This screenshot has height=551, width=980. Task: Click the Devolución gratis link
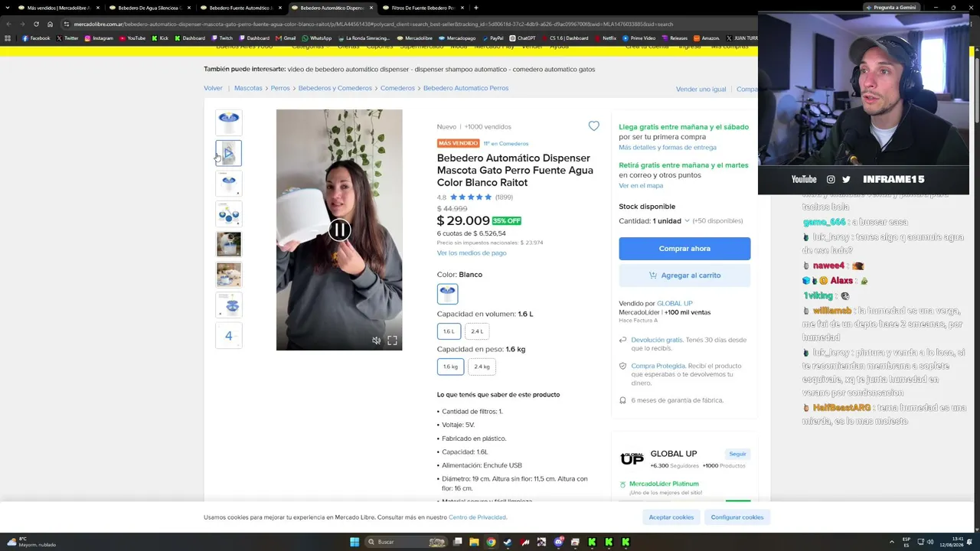(x=657, y=340)
